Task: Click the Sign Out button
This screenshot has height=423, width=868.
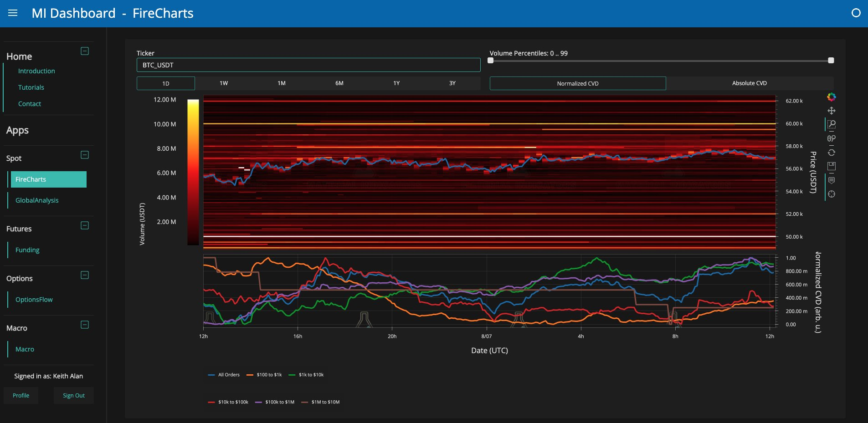Action: [74, 396]
